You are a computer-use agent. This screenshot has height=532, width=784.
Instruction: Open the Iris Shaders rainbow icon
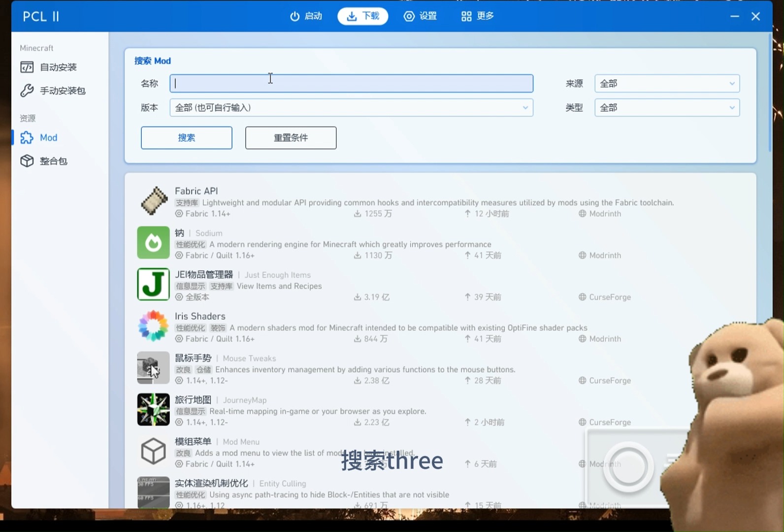pos(153,326)
